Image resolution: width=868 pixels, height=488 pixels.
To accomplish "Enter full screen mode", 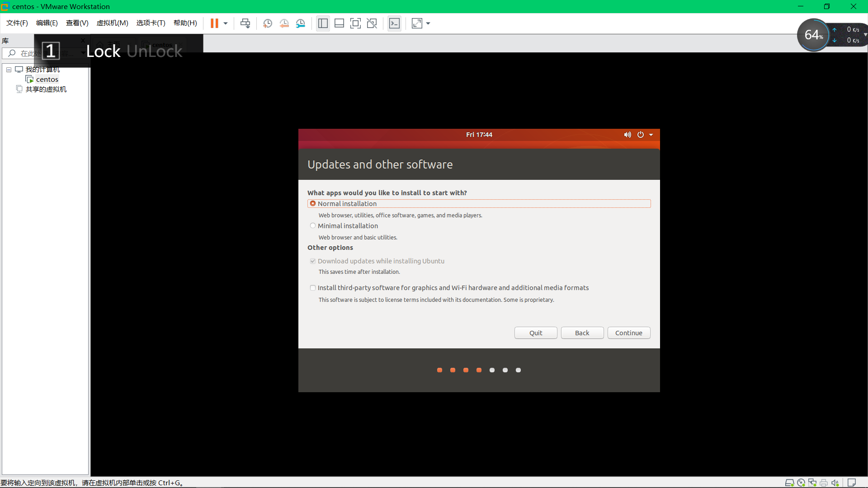I will point(356,23).
